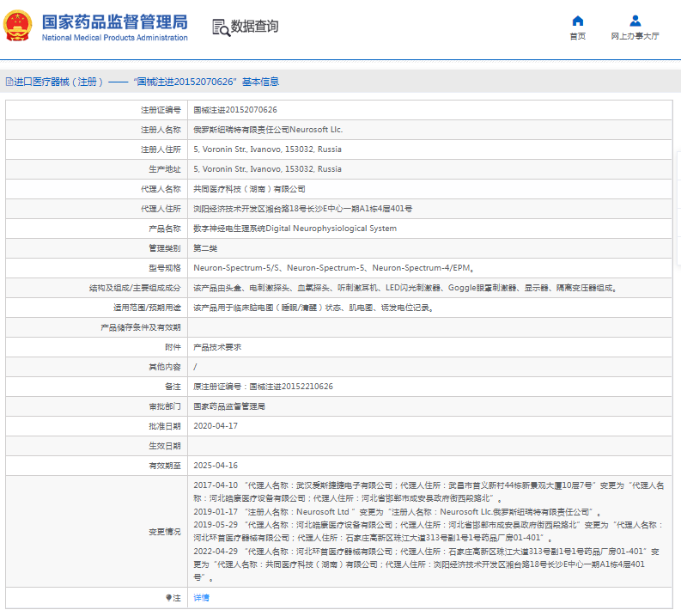The image size is (681, 616).
Task: Open the 数据查询 search icon
Action: click(221, 27)
